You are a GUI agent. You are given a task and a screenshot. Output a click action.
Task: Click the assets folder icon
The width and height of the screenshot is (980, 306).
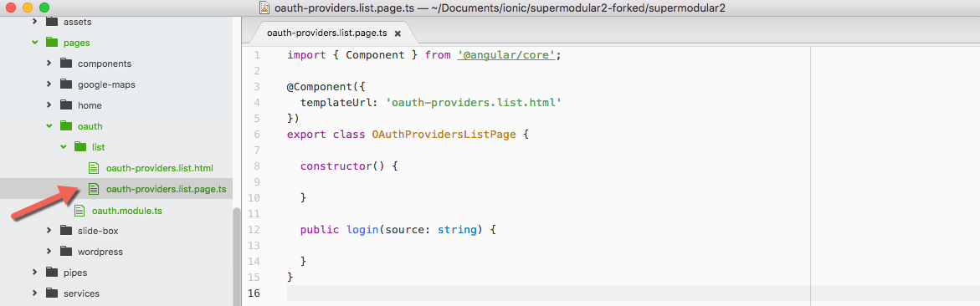click(x=52, y=22)
